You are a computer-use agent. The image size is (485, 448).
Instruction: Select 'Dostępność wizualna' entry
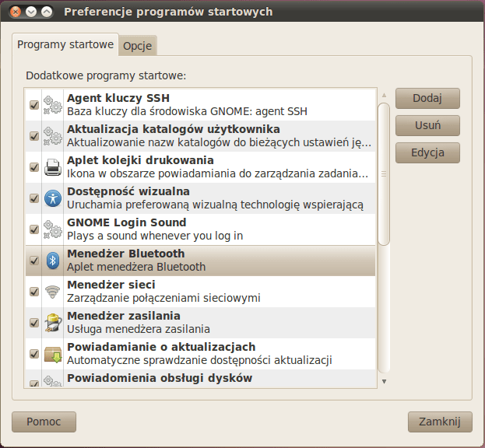point(128,191)
